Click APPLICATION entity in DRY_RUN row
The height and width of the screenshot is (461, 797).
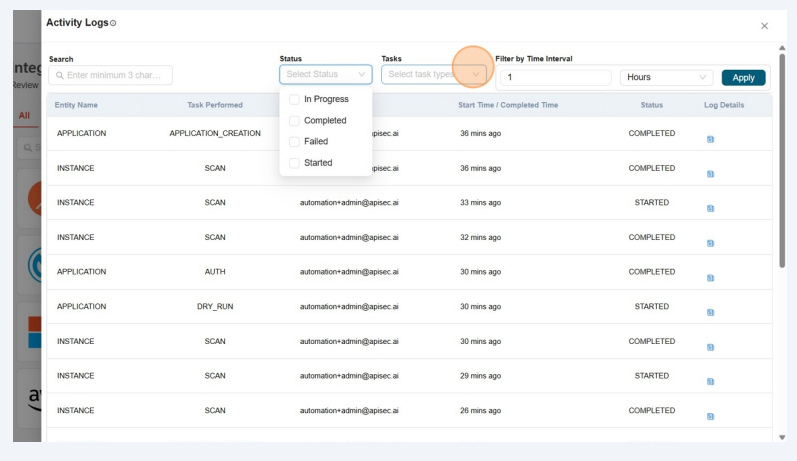[x=81, y=306]
